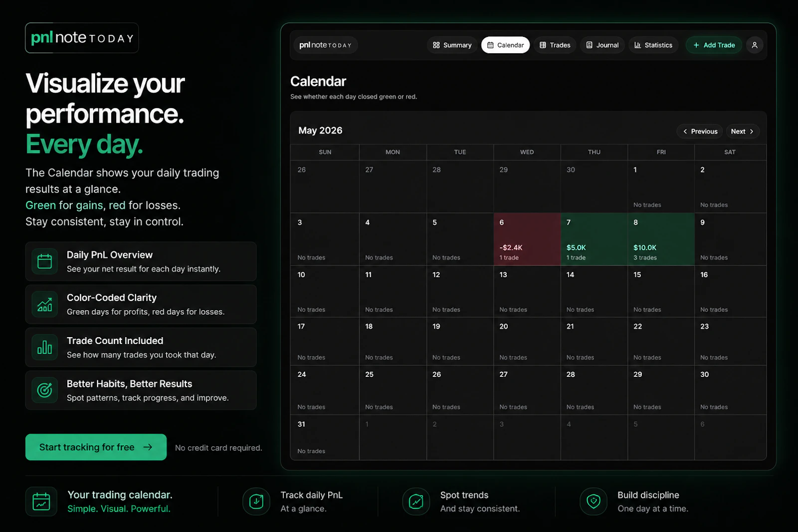Select calendar day 23
The image size is (798, 532).
pos(730,342)
